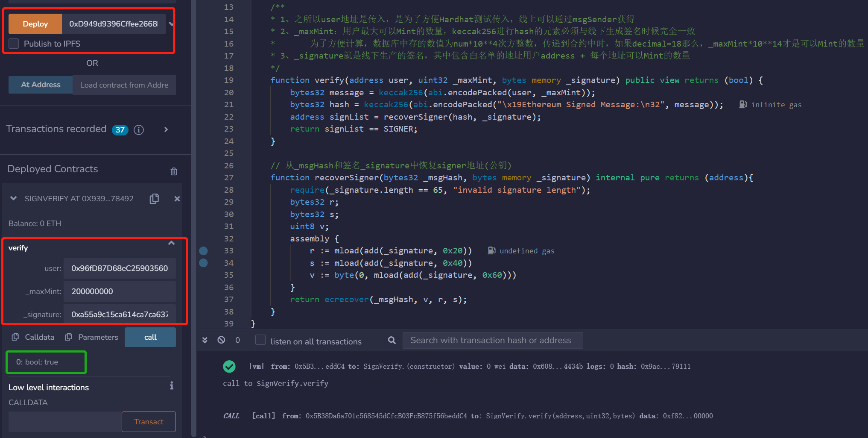Image resolution: width=868 pixels, height=438 pixels.
Task: Click the undefined gas estimate icon
Action: tap(492, 251)
